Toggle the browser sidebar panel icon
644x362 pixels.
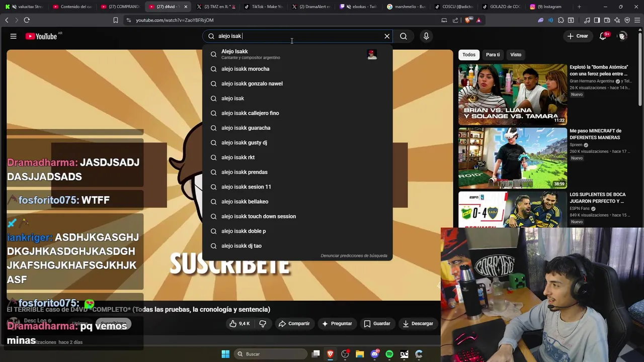(x=597, y=20)
